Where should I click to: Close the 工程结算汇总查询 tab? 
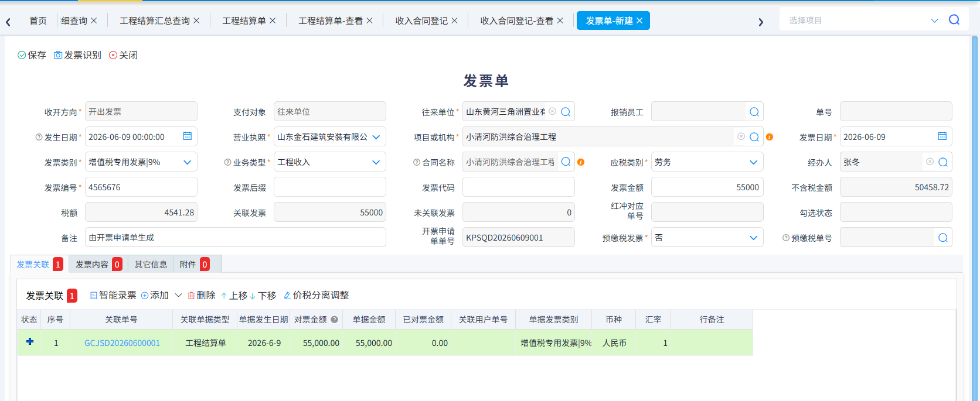(196, 20)
